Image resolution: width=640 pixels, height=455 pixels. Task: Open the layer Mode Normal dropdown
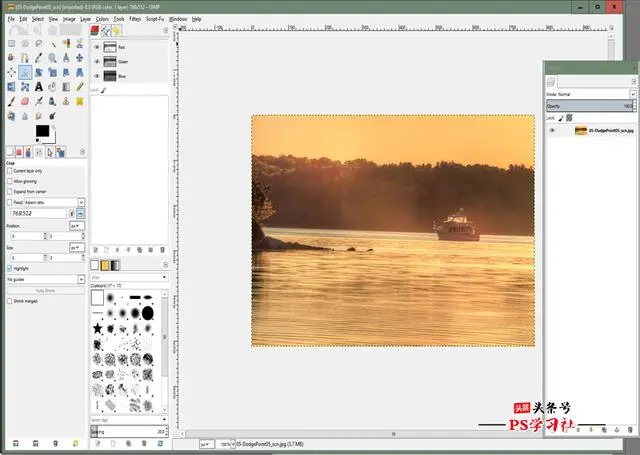591,94
